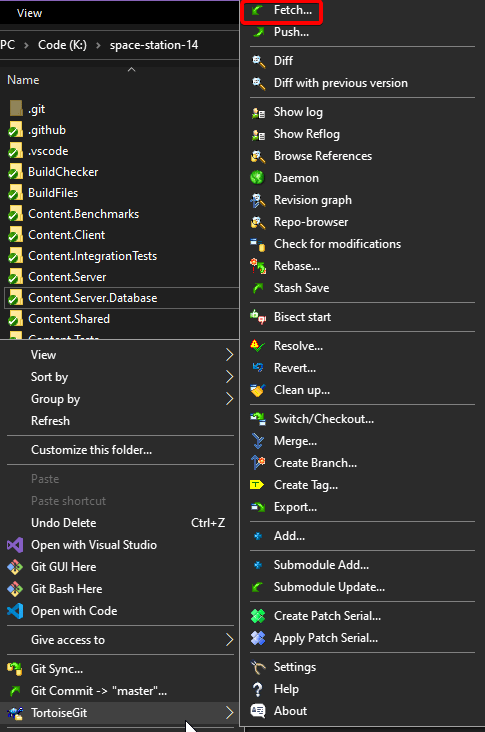Click the Bisect start icon
This screenshot has height=732, width=485.
coord(258,317)
